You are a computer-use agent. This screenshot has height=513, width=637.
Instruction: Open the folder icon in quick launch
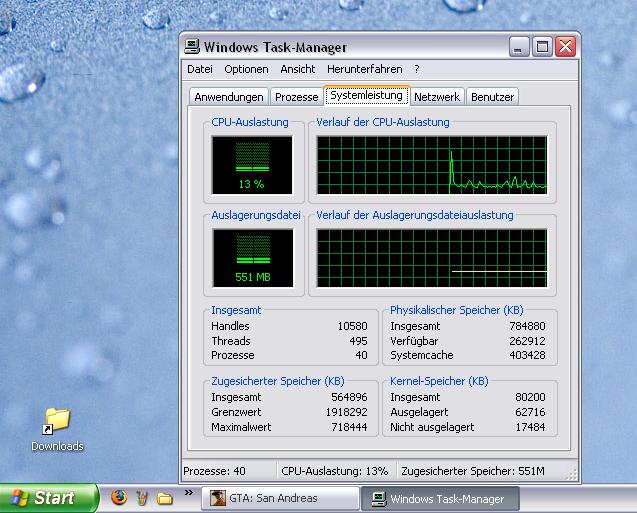165,498
